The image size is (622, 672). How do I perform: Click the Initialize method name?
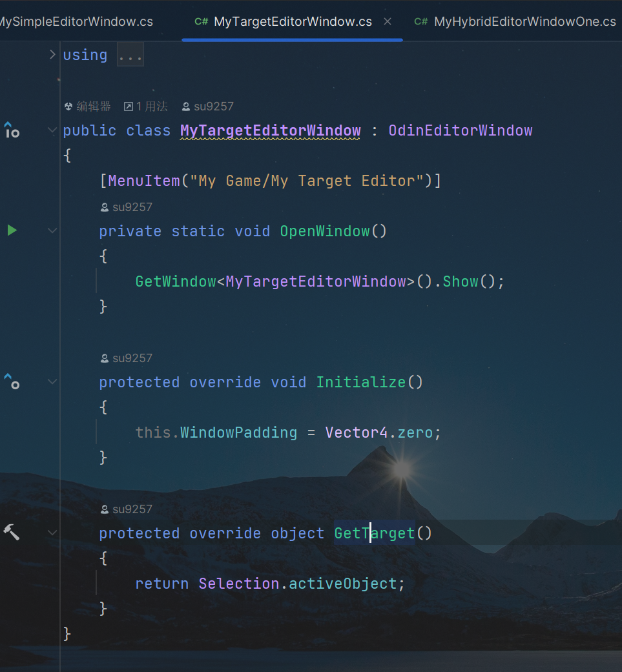361,382
